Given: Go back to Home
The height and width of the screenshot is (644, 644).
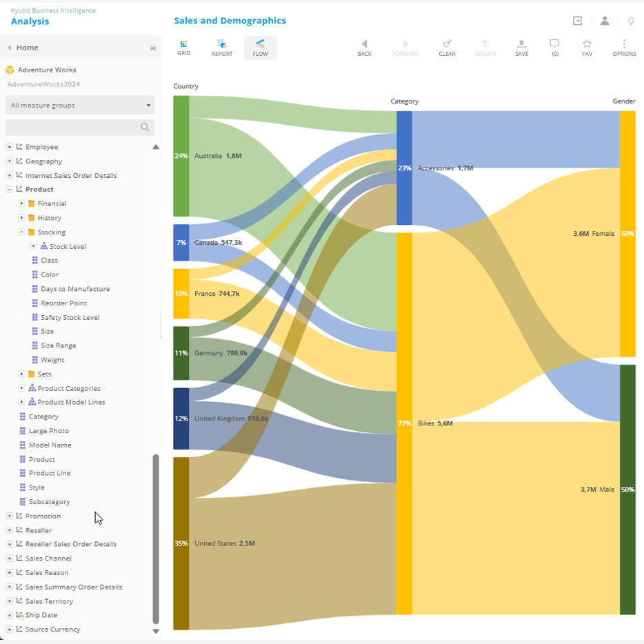Looking at the screenshot, I should [x=28, y=48].
